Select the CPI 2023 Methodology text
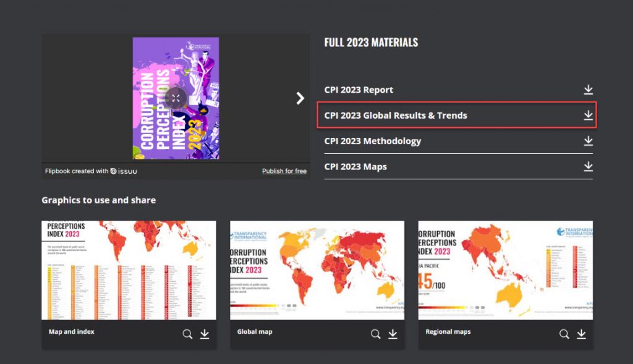633x364 pixels. 372,141
